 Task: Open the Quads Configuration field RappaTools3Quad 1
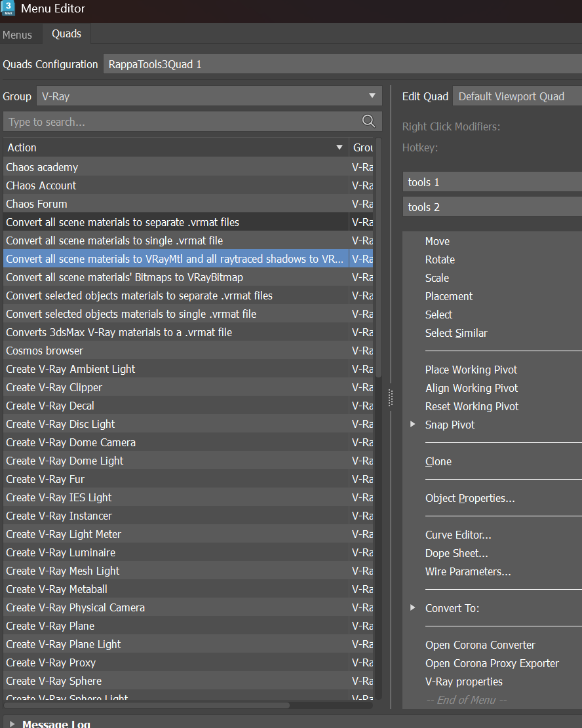(343, 64)
